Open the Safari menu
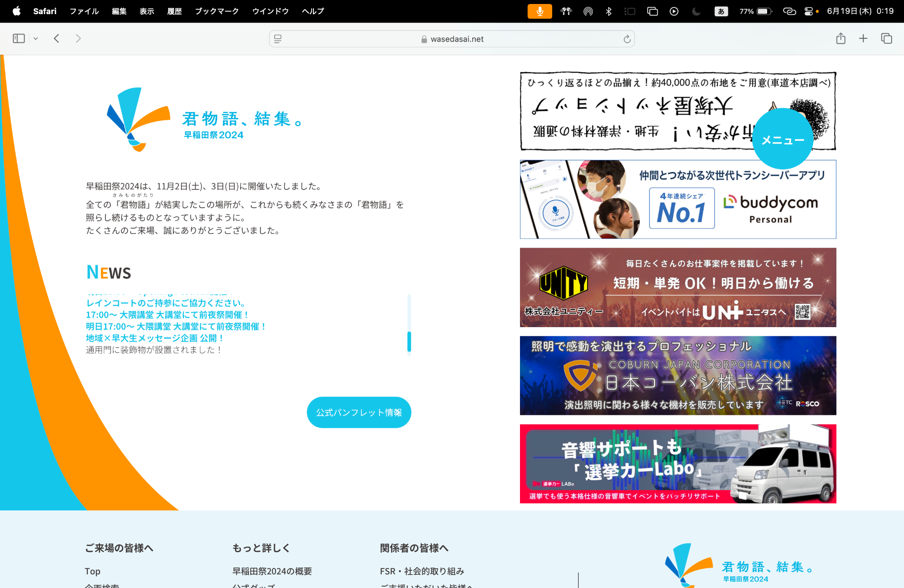This screenshot has height=588, width=904. pos(45,11)
